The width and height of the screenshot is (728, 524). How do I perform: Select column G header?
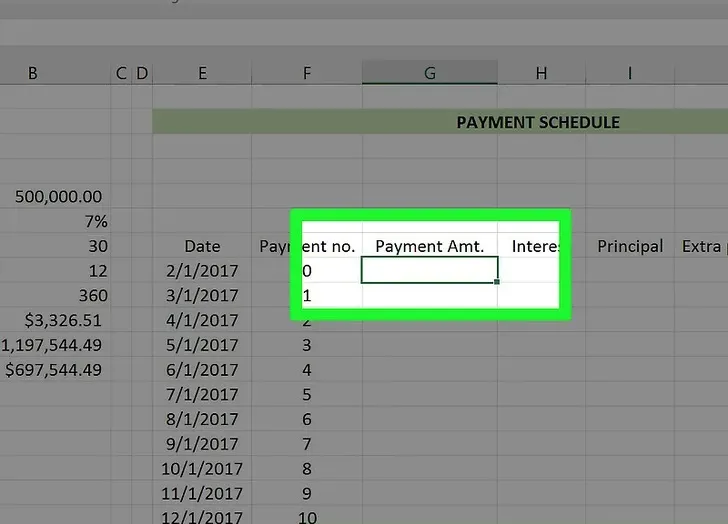coord(430,73)
